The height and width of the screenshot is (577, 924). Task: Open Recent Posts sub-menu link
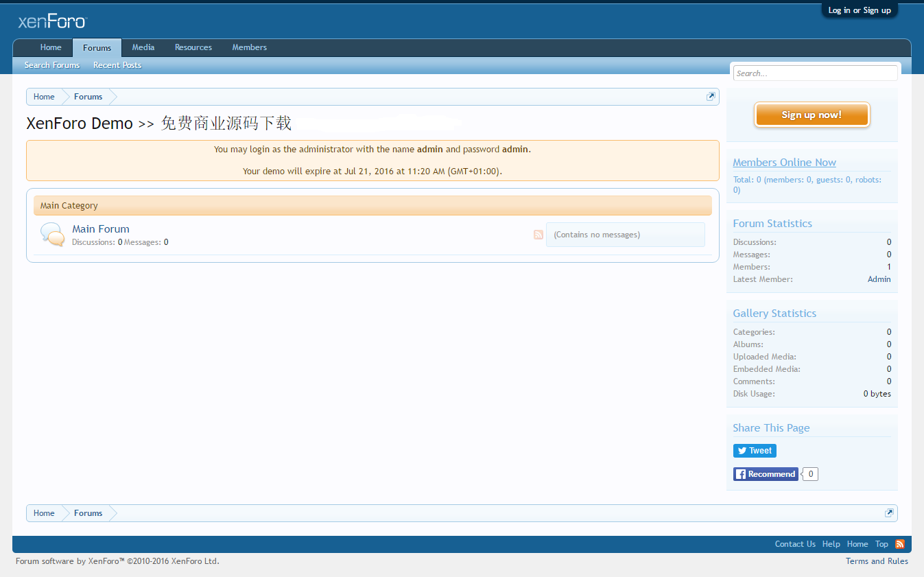pos(117,65)
